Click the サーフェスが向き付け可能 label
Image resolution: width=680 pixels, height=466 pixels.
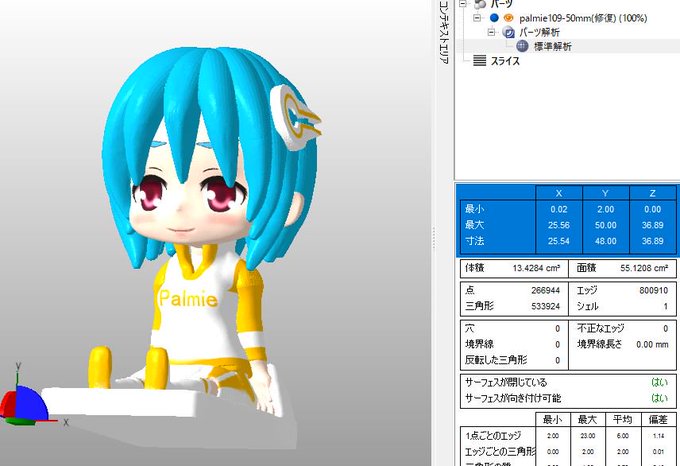point(513,398)
